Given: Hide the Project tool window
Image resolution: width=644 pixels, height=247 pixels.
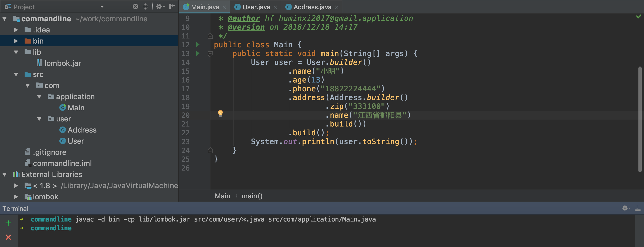Looking at the screenshot, I should pos(172,6).
